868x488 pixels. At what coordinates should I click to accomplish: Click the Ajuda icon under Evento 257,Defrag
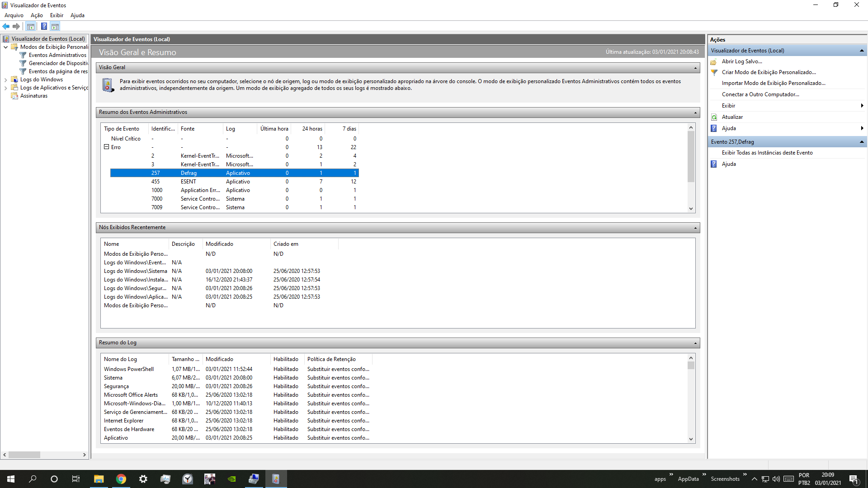coord(714,164)
